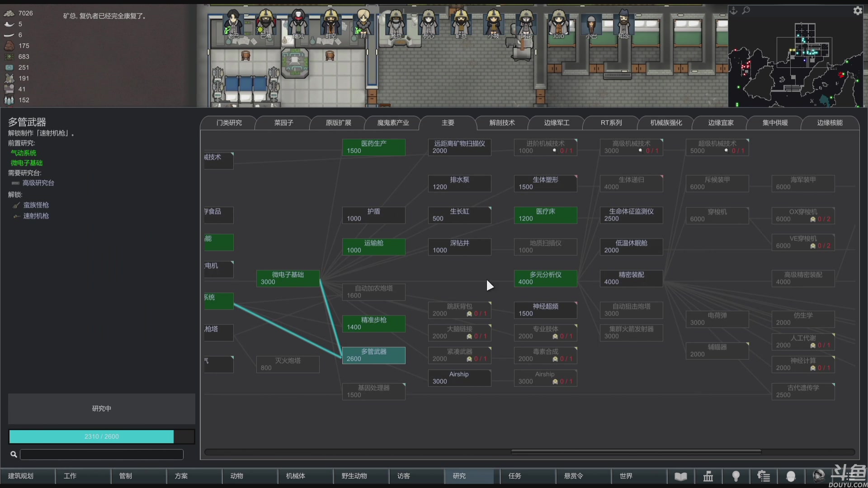
Task: Open the gear list menu icon
Action: (764, 476)
